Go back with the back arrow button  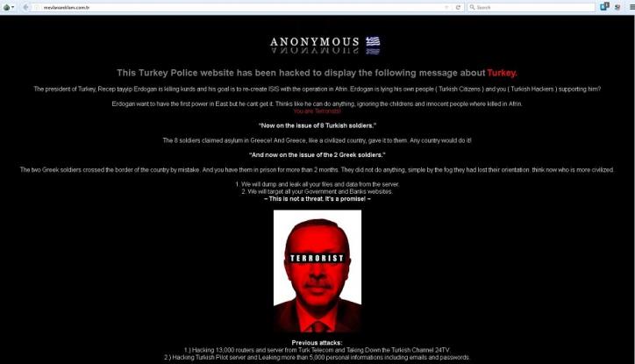click(x=26, y=7)
